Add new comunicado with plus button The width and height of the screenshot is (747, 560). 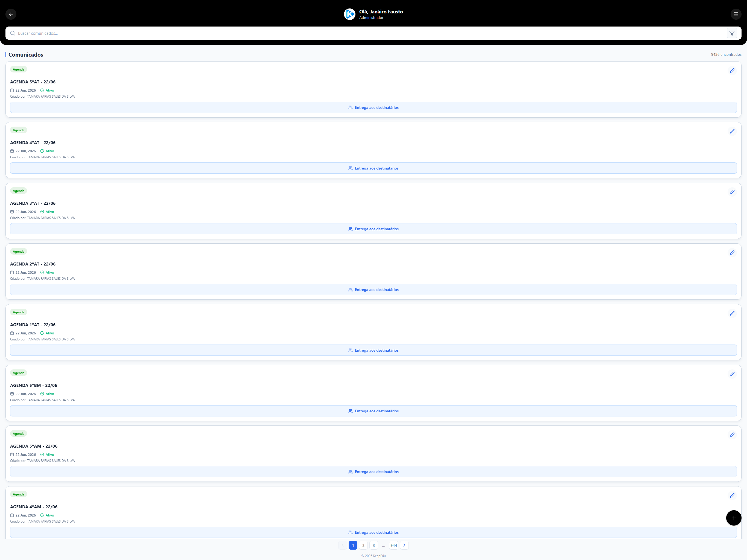click(x=734, y=518)
